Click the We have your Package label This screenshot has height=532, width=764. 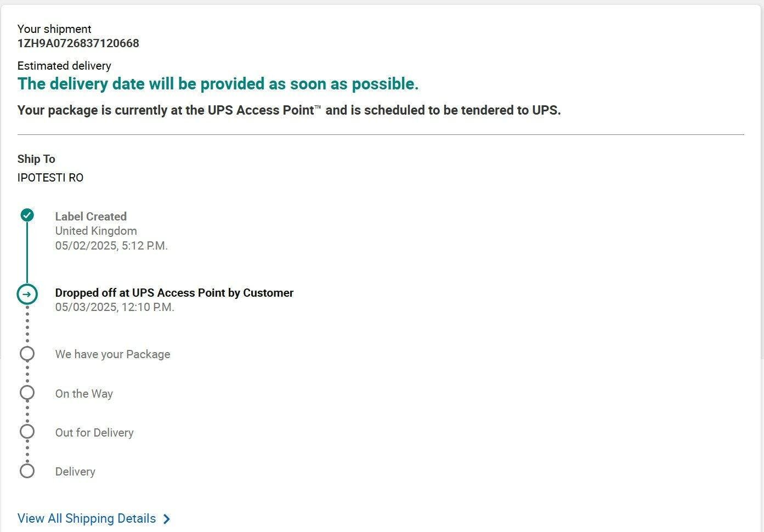tap(112, 354)
